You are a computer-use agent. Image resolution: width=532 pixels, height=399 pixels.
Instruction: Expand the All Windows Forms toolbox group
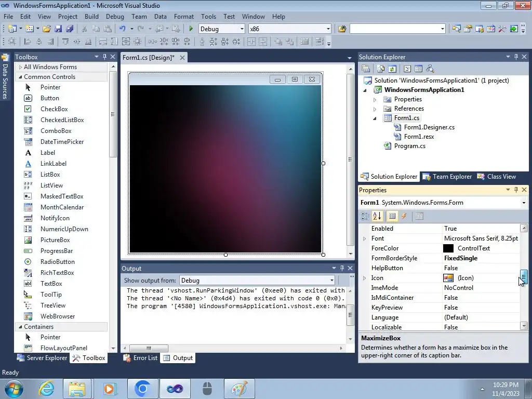[x=20, y=67]
